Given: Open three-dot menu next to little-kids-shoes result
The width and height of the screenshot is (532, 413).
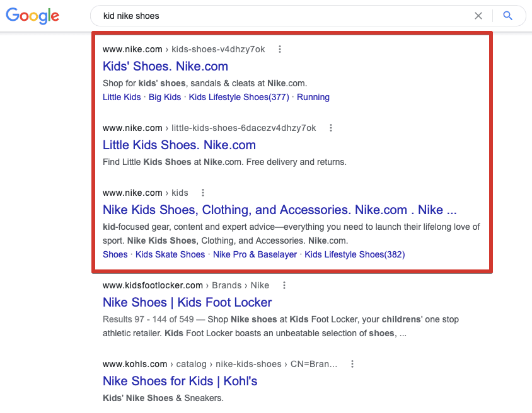Looking at the screenshot, I should 331,128.
